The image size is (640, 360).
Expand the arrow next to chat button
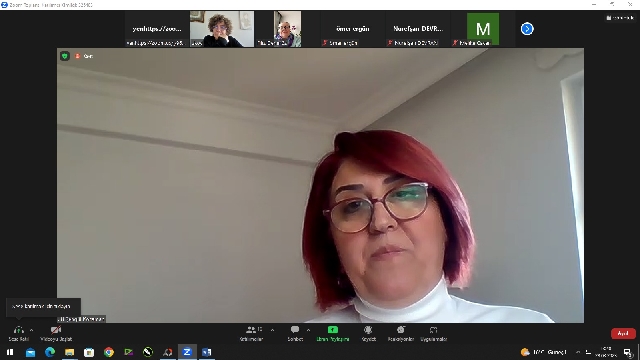click(308, 330)
